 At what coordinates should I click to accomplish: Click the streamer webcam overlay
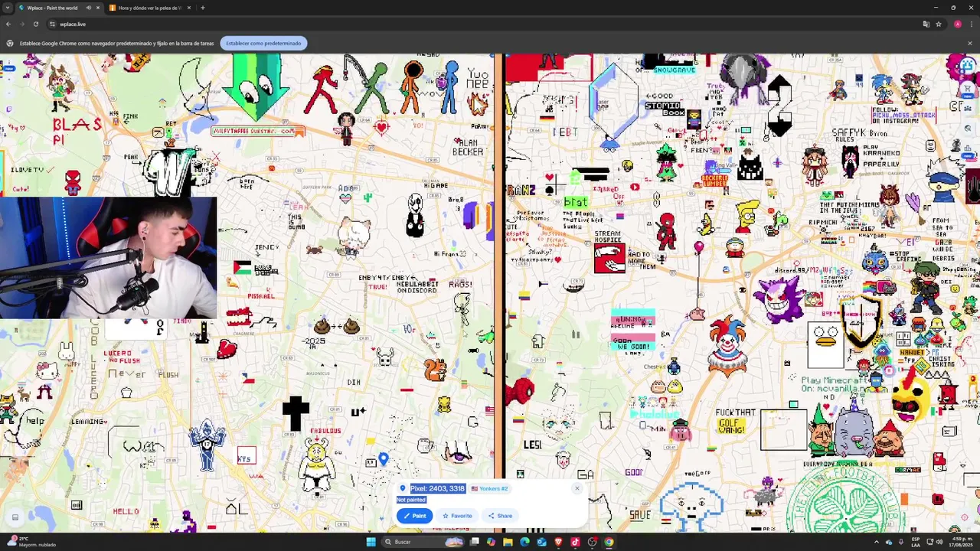point(108,258)
